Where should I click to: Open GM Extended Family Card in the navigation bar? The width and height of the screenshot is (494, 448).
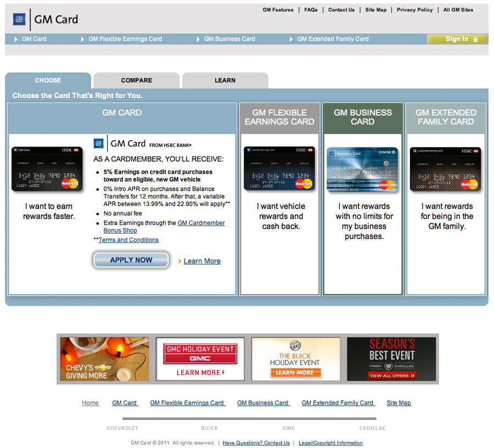(x=333, y=39)
